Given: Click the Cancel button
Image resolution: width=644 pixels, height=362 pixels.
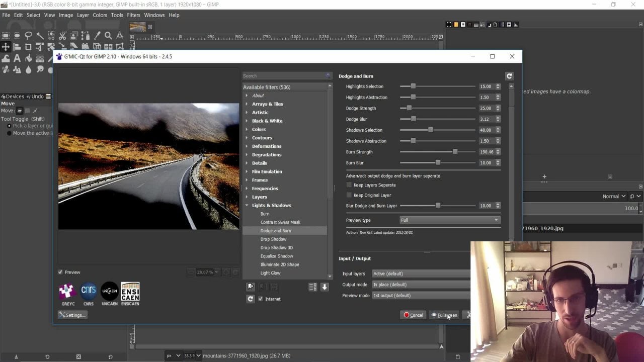Looking at the screenshot, I should click(x=413, y=315).
